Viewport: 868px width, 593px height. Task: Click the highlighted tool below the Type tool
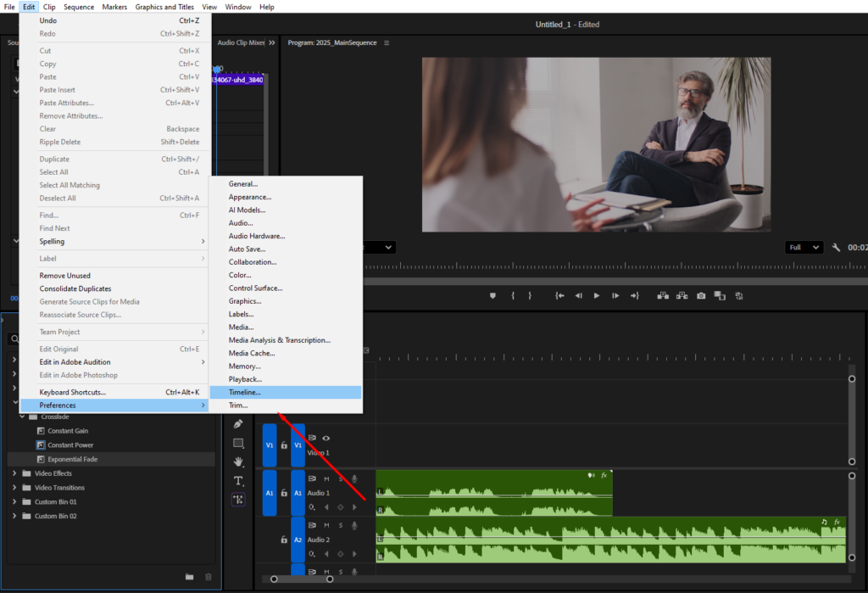point(238,500)
